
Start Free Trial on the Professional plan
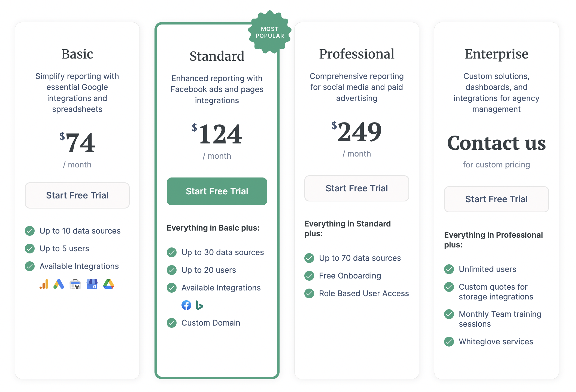(356, 188)
